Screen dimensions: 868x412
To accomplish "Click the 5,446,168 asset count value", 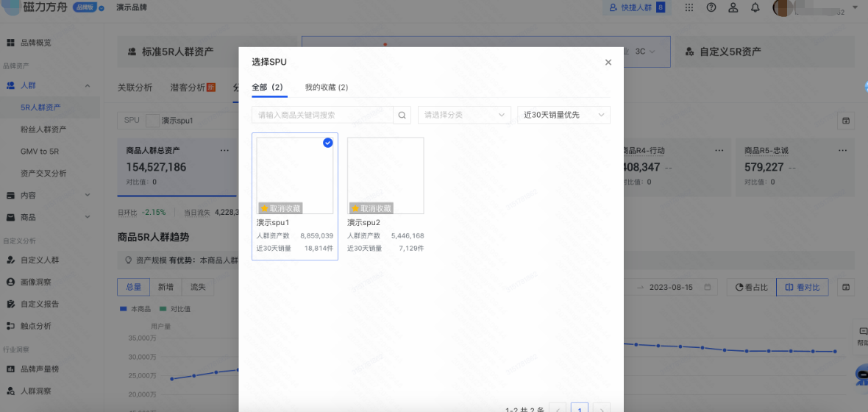I will tap(408, 236).
